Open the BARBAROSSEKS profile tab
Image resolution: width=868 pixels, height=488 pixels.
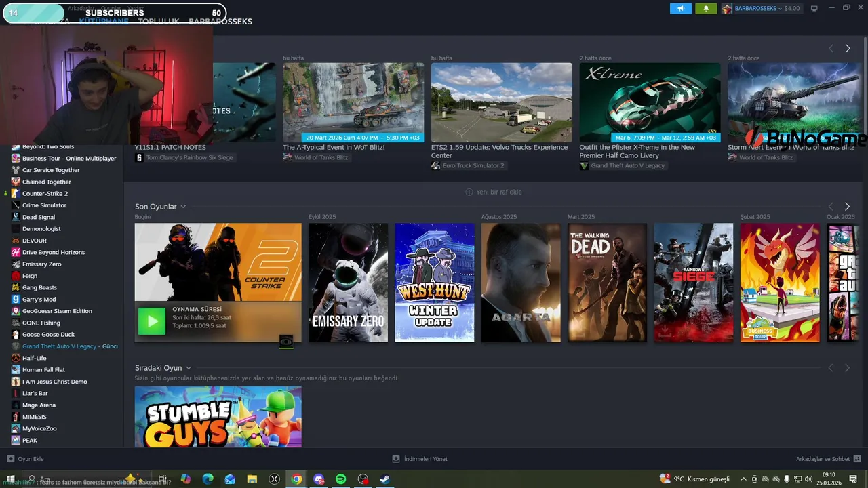[x=220, y=22]
